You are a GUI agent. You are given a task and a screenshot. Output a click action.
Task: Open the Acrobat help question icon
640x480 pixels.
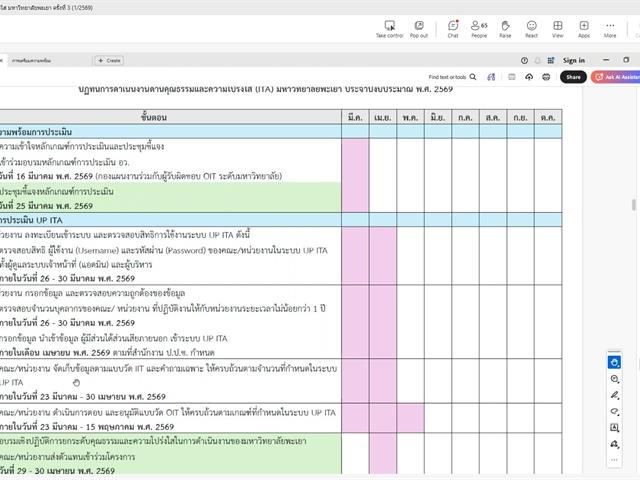[525, 60]
